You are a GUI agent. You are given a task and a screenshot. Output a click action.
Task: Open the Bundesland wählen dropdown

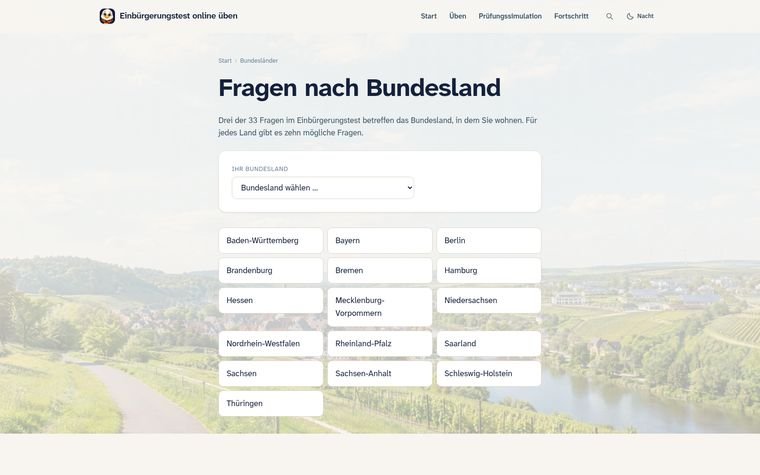323,188
